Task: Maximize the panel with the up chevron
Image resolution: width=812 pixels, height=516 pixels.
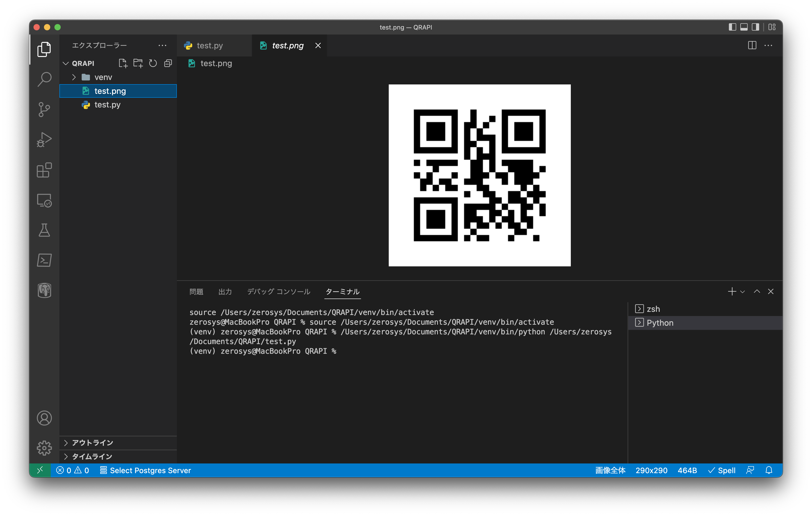Action: pos(757,291)
